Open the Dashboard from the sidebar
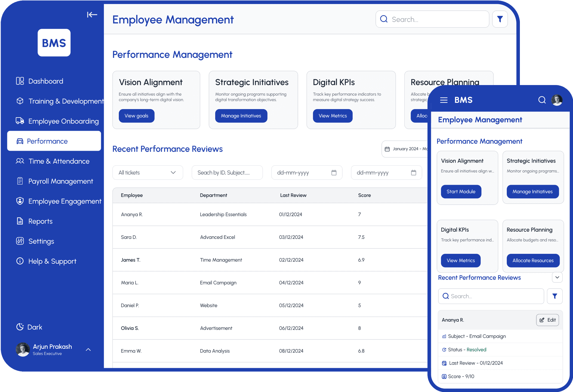573x392 pixels. (x=45, y=81)
